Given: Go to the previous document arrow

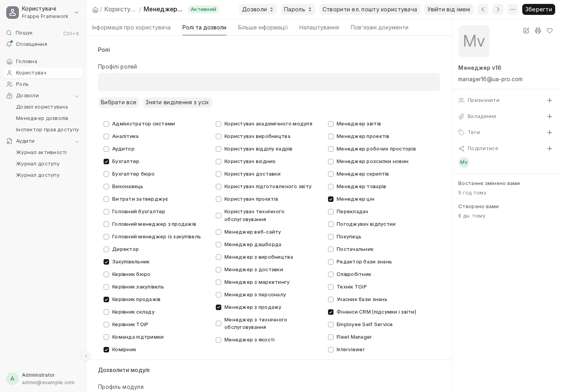Looking at the screenshot, I should 483,9.
